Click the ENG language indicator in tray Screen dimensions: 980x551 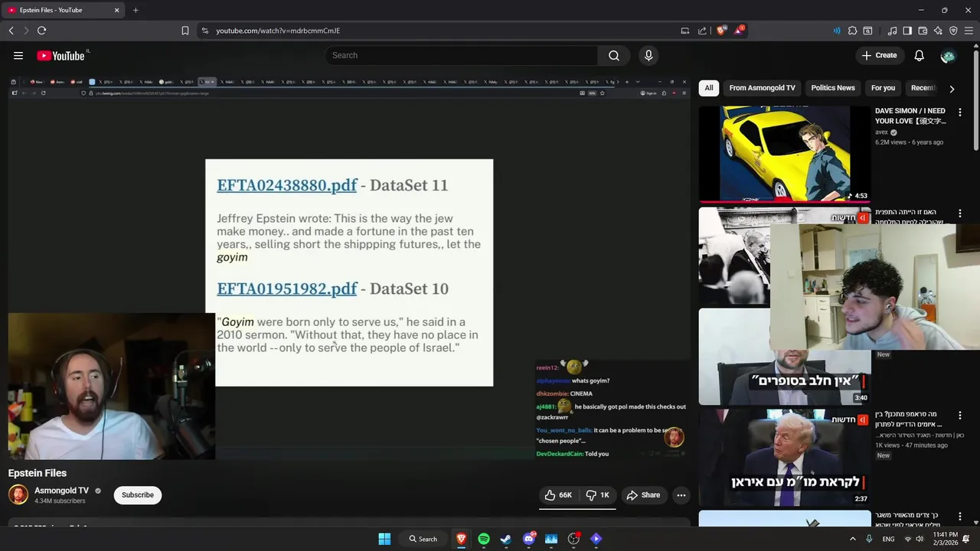coord(888,539)
